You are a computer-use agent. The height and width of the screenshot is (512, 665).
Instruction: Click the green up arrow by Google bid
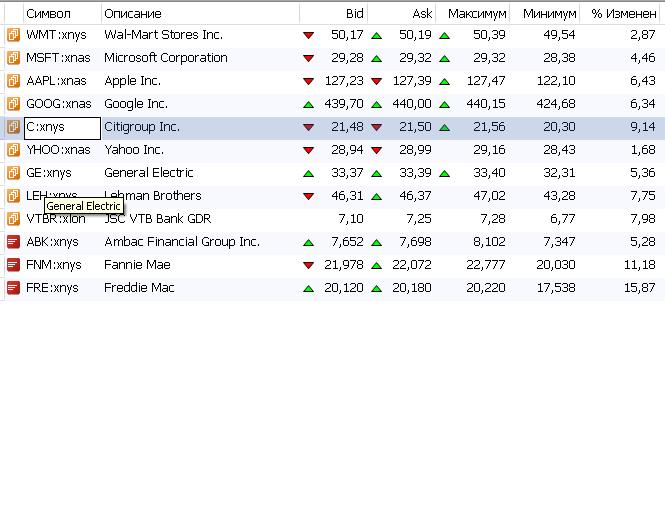tap(309, 104)
